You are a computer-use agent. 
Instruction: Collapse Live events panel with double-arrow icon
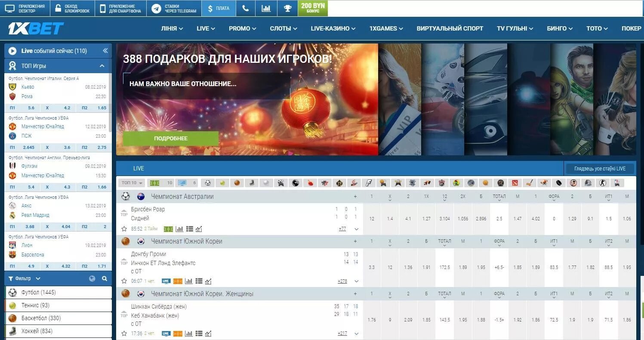point(105,51)
